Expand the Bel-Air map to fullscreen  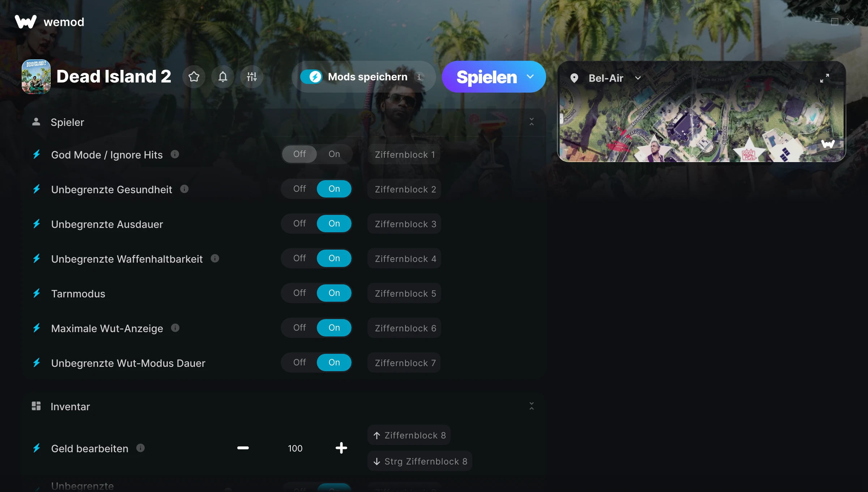(x=824, y=78)
